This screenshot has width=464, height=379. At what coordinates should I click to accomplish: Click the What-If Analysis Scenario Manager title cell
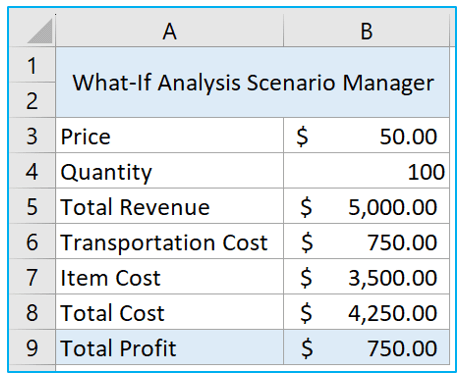[x=253, y=82]
